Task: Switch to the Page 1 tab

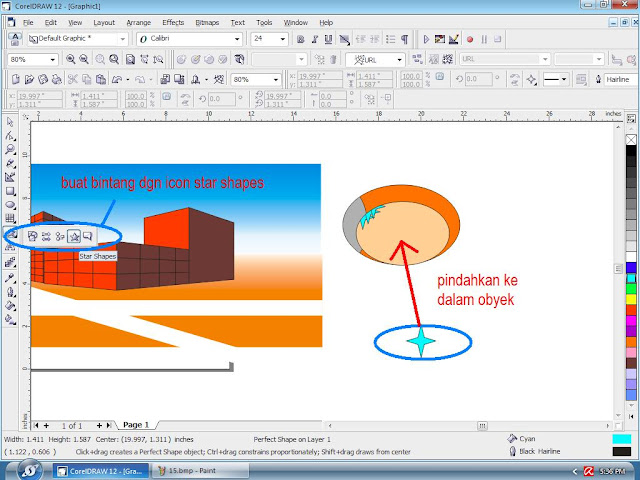Action: tap(136, 425)
